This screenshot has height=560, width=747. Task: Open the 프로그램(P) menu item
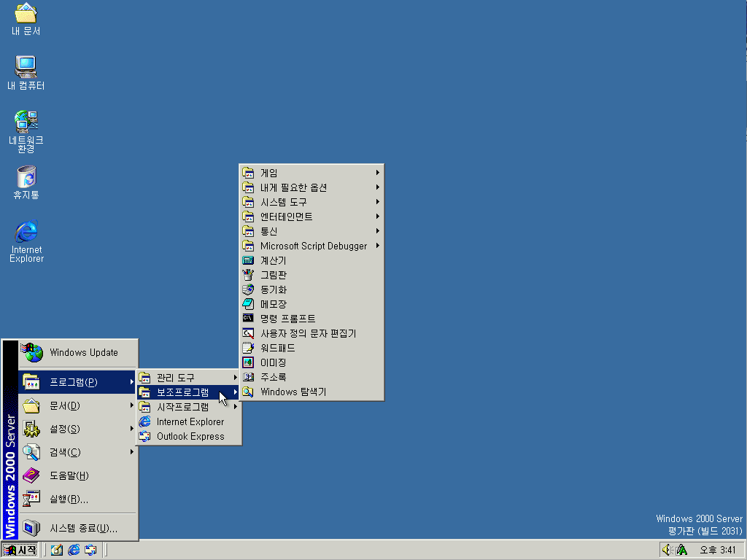point(77,382)
